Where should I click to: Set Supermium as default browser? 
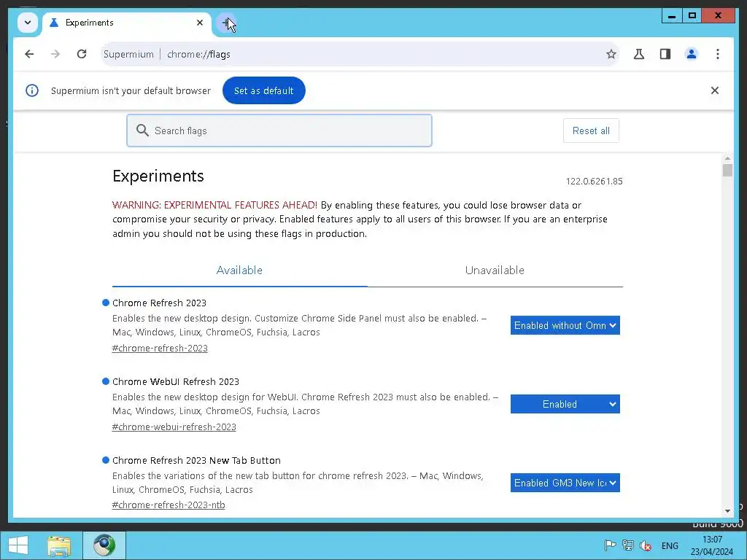point(264,90)
